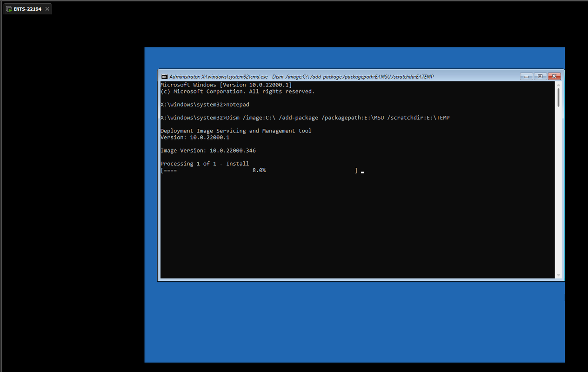Screen dimensions: 588x372
Task: Click 'Deployment Image Servicing and Management tool' line
Action: point(236,131)
